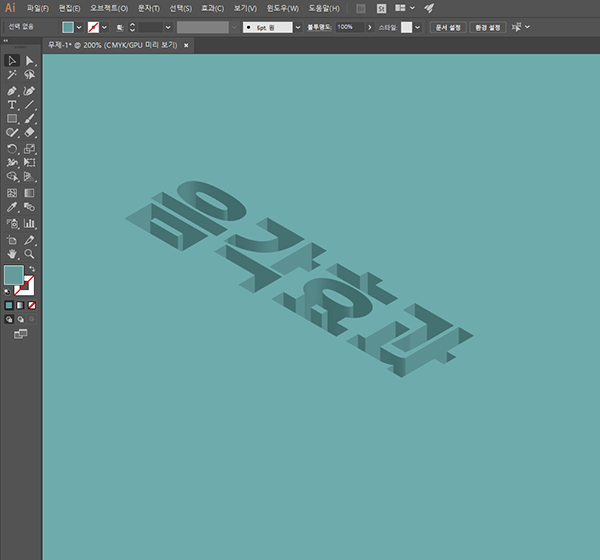The width and height of the screenshot is (600, 560).
Task: Set paint mode to None
Action: pos(32,305)
